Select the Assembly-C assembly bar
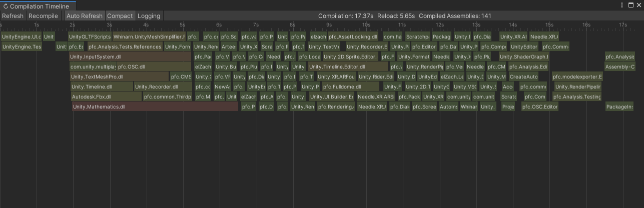This screenshot has width=644, height=208. click(x=619, y=66)
